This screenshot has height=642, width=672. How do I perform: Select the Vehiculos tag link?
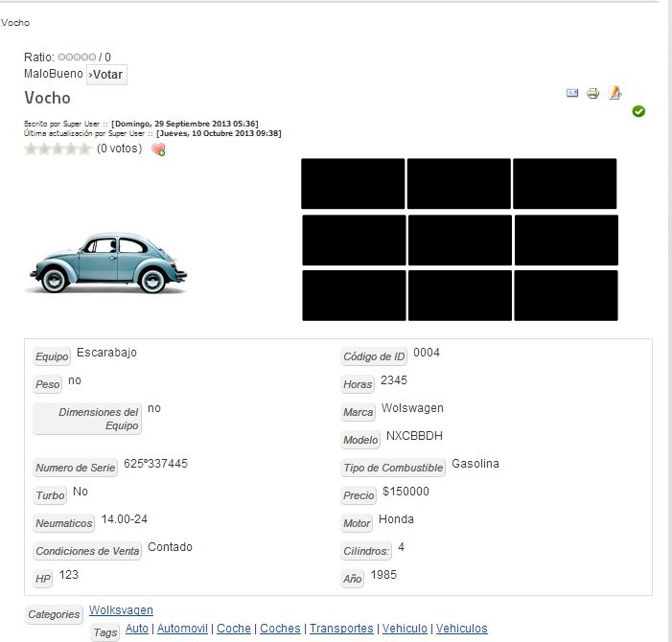click(x=461, y=629)
